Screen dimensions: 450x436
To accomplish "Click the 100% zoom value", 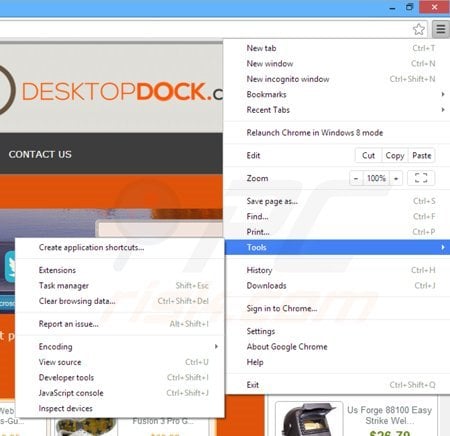I will [376, 179].
